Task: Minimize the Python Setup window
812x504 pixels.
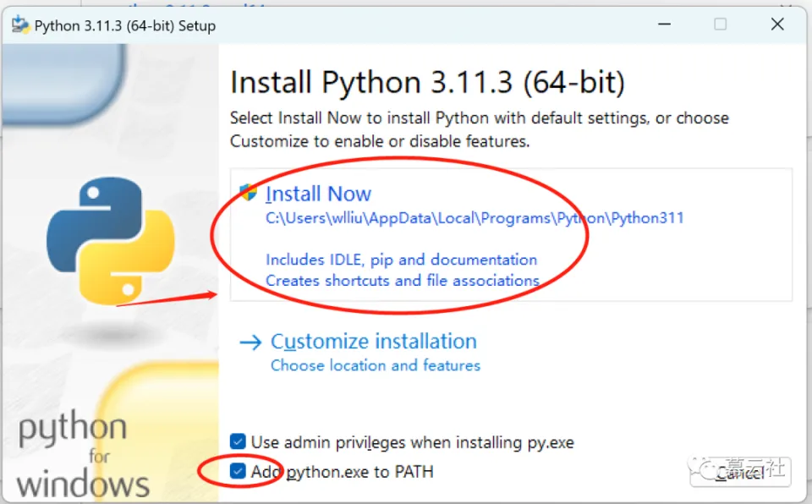Action: [665, 25]
